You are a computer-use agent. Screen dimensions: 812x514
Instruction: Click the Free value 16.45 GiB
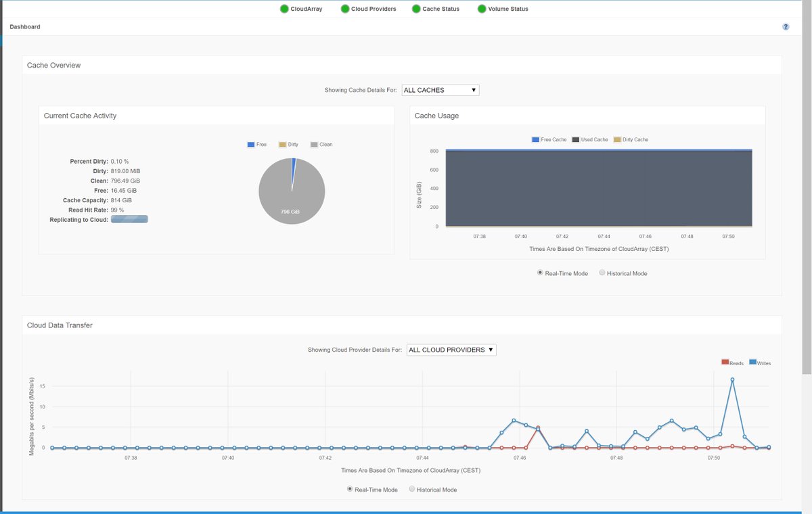[124, 191]
